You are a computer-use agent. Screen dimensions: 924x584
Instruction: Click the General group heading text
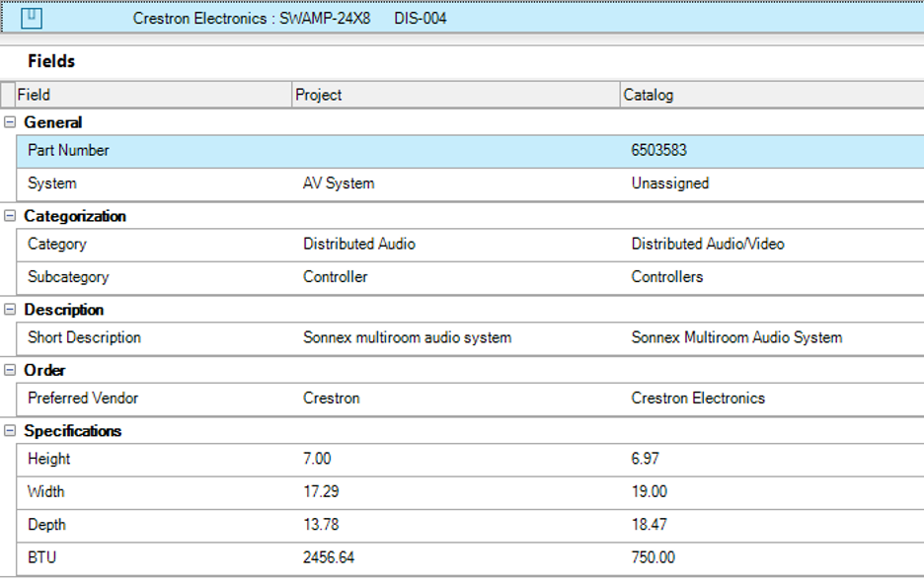53,122
